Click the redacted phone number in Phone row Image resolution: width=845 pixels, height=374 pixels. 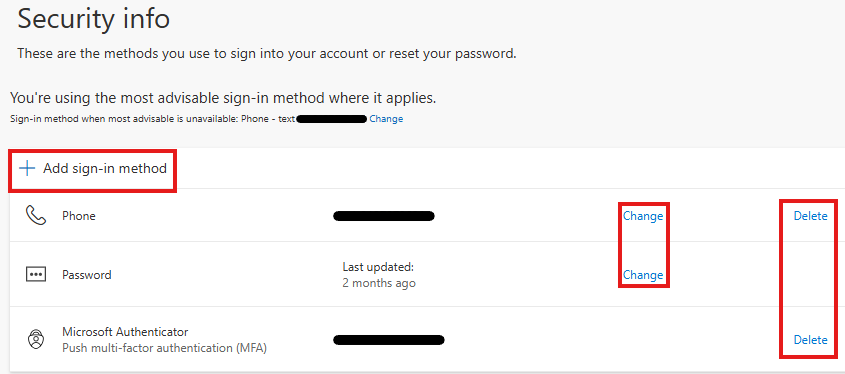click(384, 216)
